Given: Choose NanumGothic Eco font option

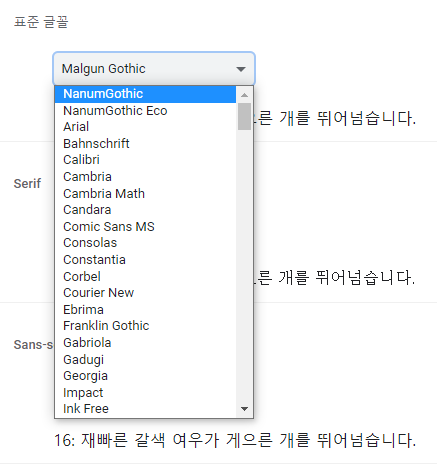Looking at the screenshot, I should [145, 111].
